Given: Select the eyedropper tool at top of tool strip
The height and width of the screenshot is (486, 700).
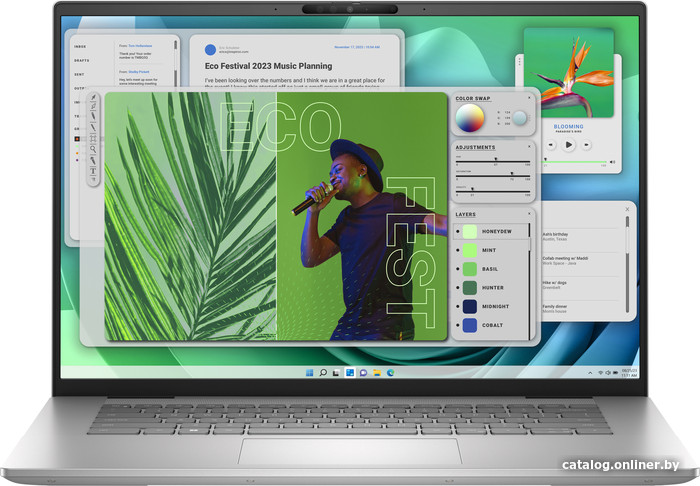Looking at the screenshot, I should (x=94, y=97).
